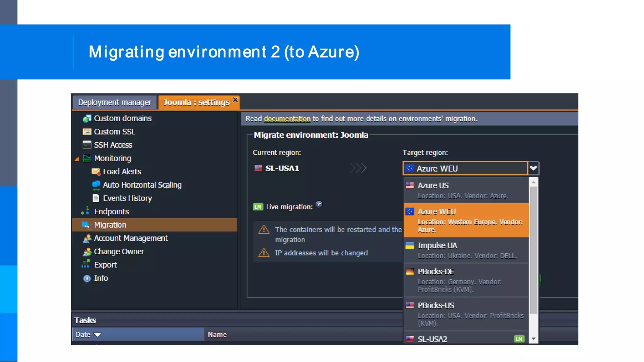The height and width of the screenshot is (362, 644).
Task: Choose Azure WEU region option
Action: (x=466, y=220)
